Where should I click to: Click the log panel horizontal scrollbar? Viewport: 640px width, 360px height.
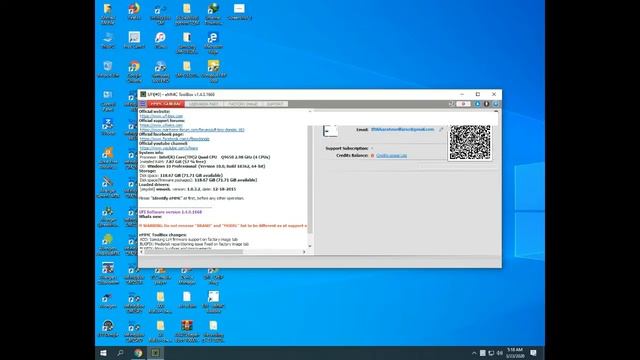(x=194, y=252)
